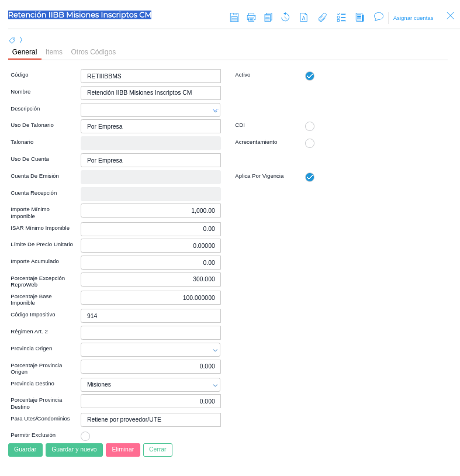Click the Asignar cuentas link
The image size is (460, 476).
[x=413, y=18]
